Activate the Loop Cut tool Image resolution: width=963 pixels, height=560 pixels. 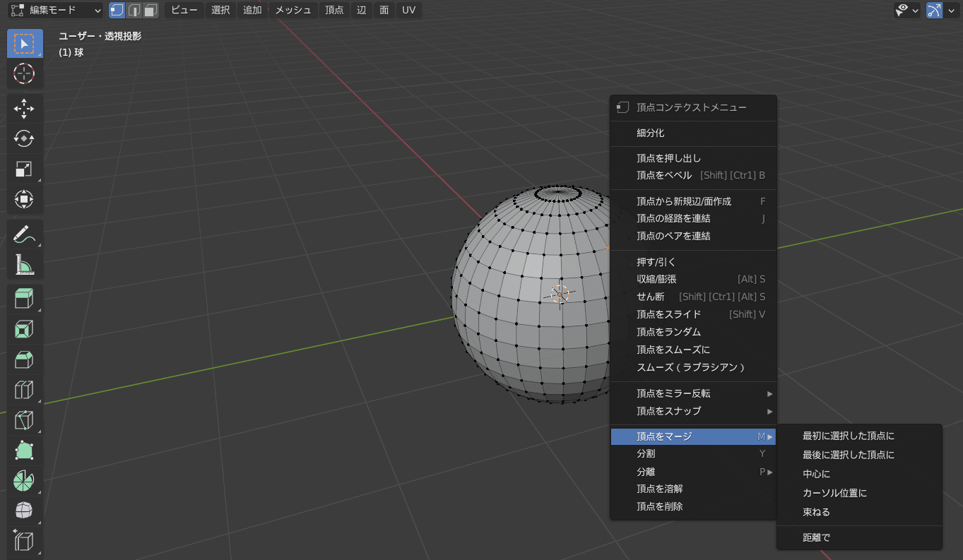pyautogui.click(x=25, y=391)
